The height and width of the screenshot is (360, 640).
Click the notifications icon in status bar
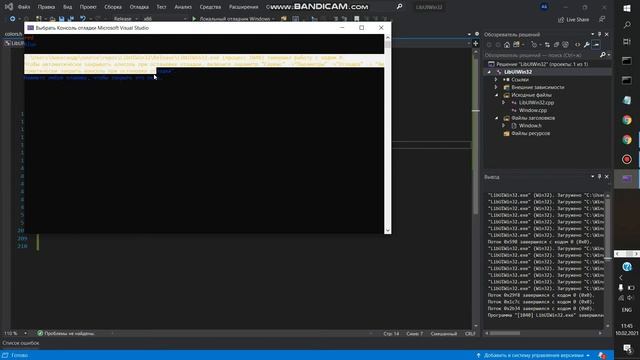(x=602, y=356)
